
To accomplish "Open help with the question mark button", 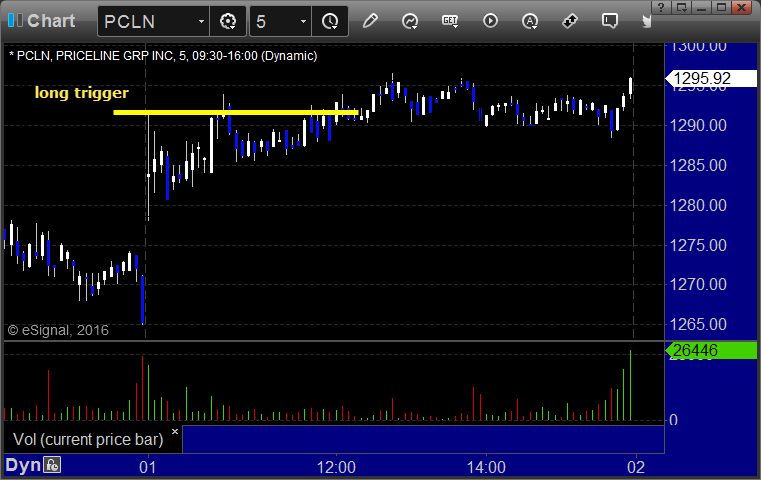I will coord(661,7).
